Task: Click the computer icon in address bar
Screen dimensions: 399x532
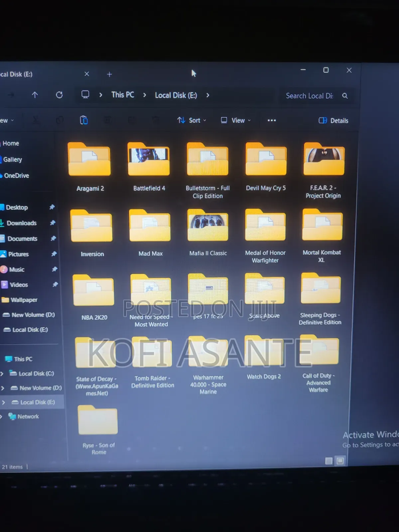Action: pyautogui.click(x=85, y=95)
